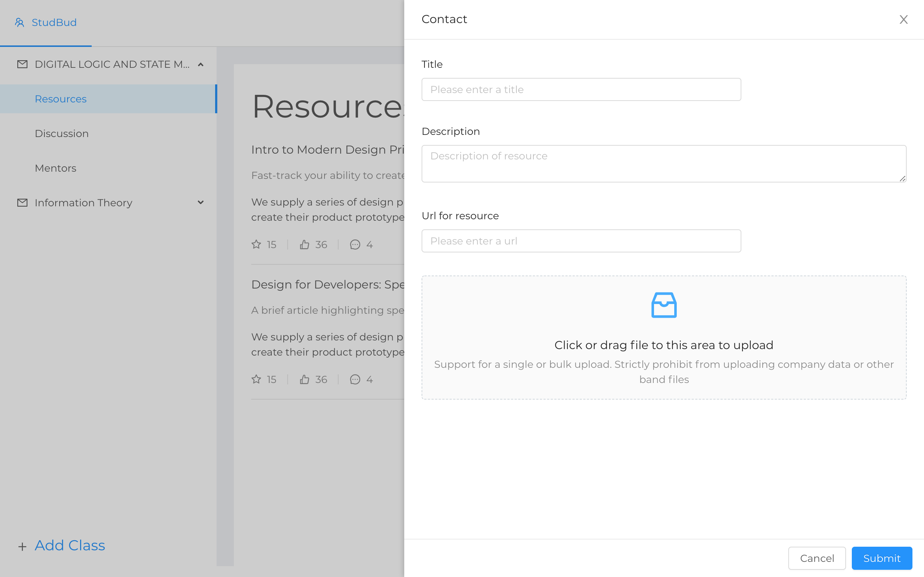The width and height of the screenshot is (924, 577).
Task: Open the Discussion menu item
Action: pyautogui.click(x=61, y=133)
